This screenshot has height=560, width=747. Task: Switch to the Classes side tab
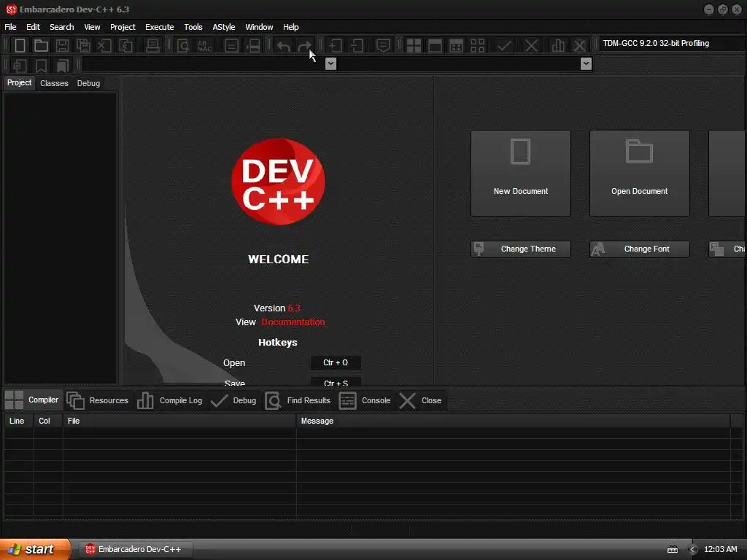pyautogui.click(x=54, y=83)
